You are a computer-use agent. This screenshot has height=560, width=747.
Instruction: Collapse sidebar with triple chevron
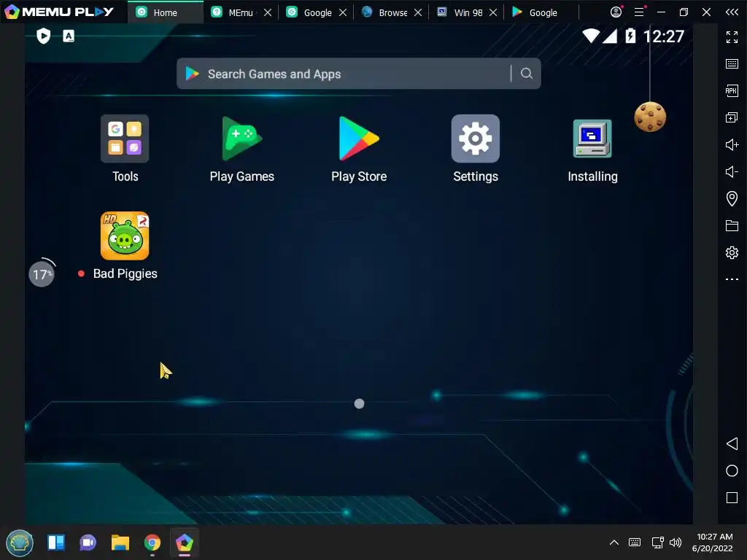[732, 12]
